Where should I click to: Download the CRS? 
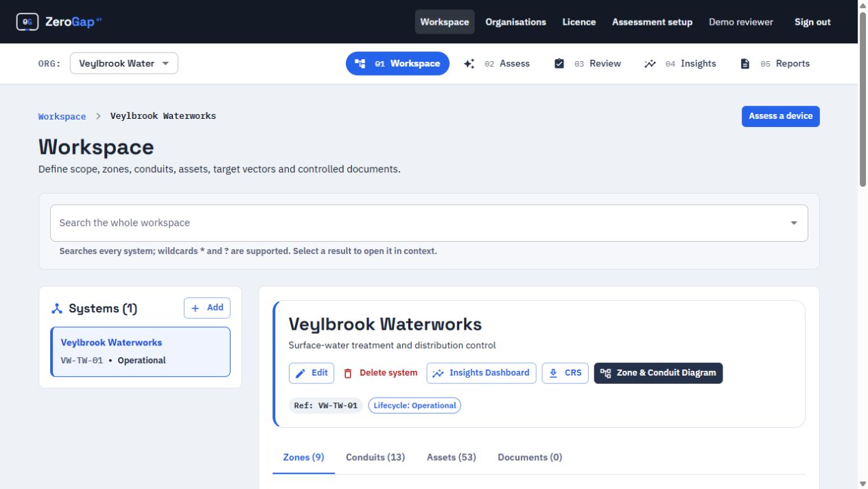coord(565,373)
